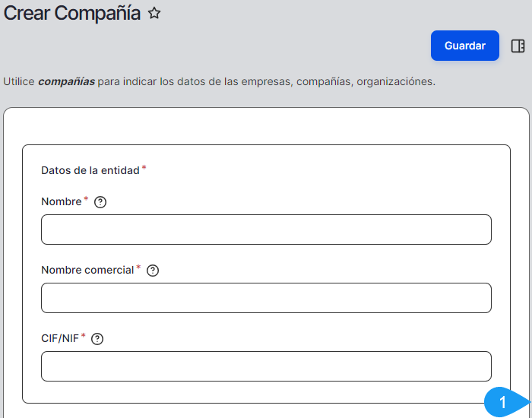Click the red asterisk beside CIF/NIF
The image size is (532, 418).
tap(84, 336)
